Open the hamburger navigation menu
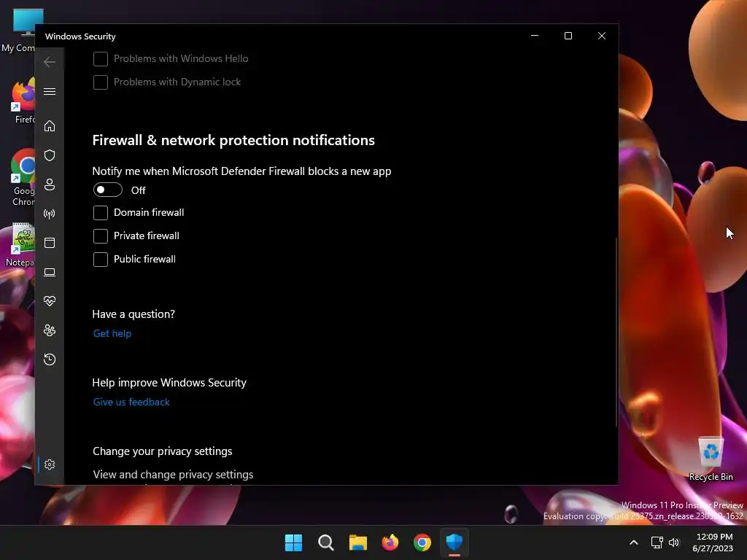Image resolution: width=747 pixels, height=560 pixels. (50, 91)
